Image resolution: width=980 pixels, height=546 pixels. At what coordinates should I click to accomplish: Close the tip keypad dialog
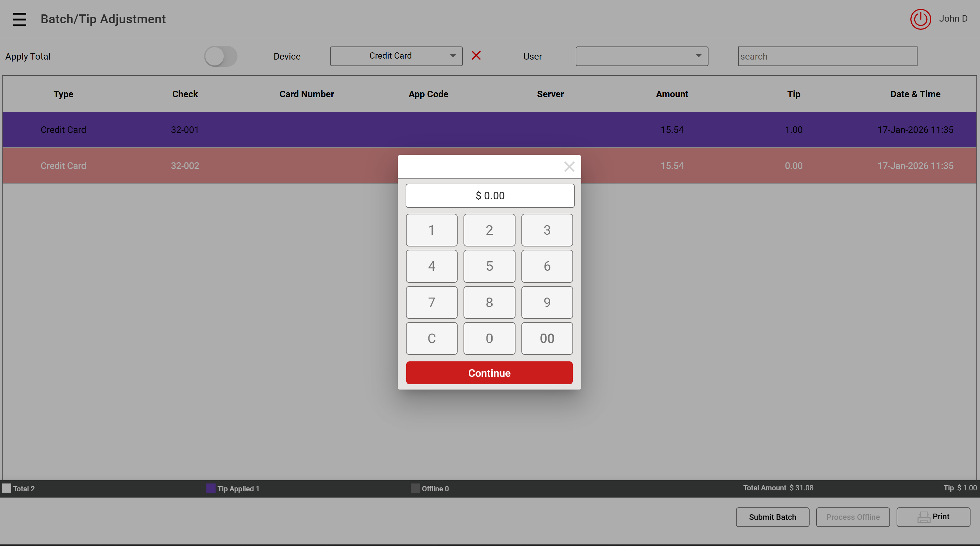(569, 166)
